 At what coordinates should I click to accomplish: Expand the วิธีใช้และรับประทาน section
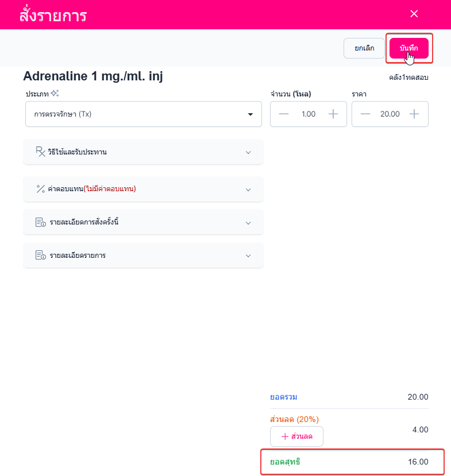pyautogui.click(x=248, y=152)
